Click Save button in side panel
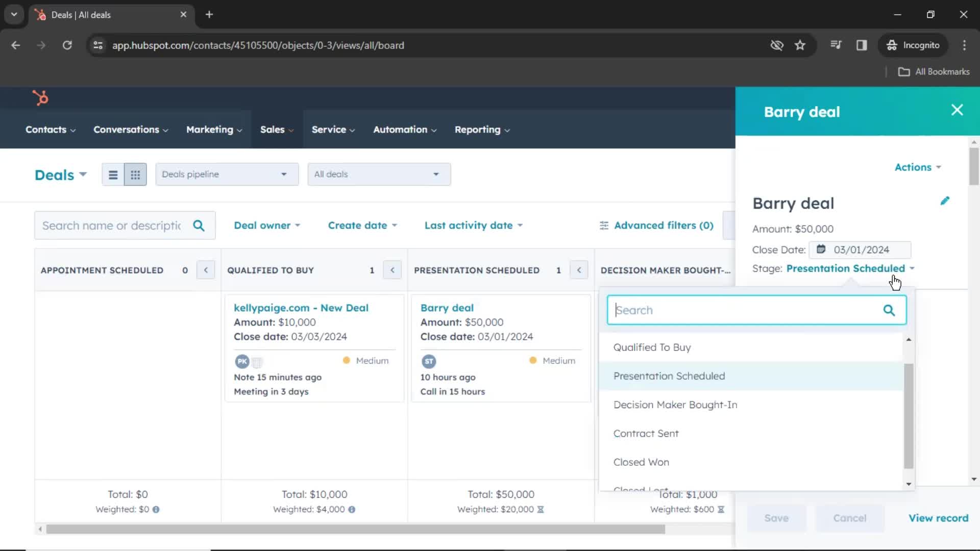 pos(776,518)
